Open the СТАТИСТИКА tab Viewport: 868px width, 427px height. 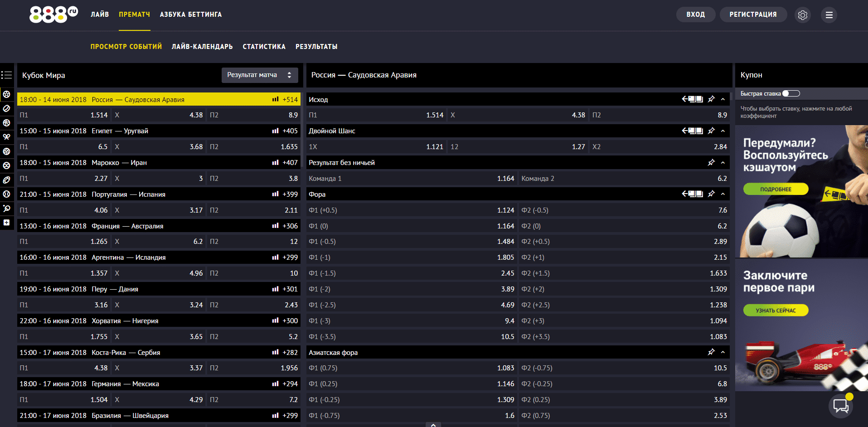264,47
